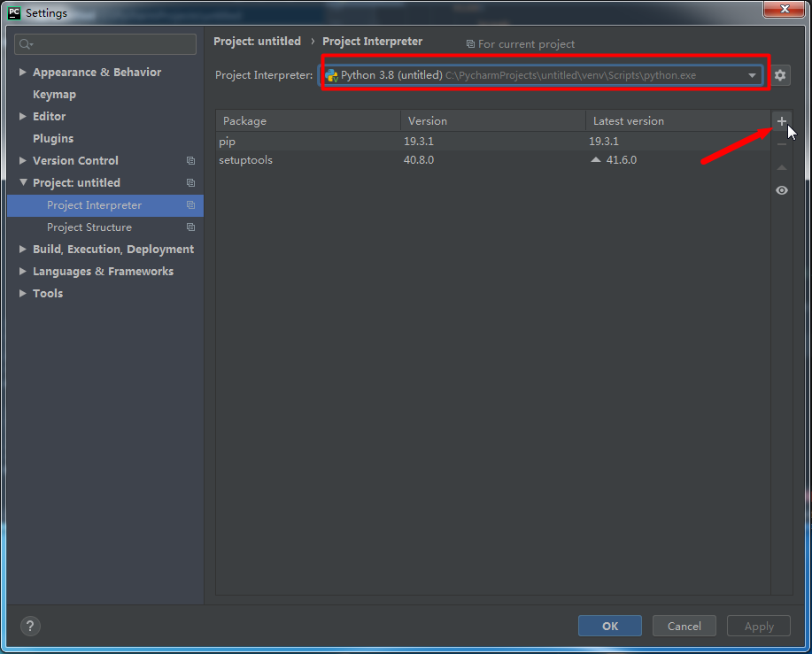Select the pip package row
The height and width of the screenshot is (654, 812).
pos(493,142)
